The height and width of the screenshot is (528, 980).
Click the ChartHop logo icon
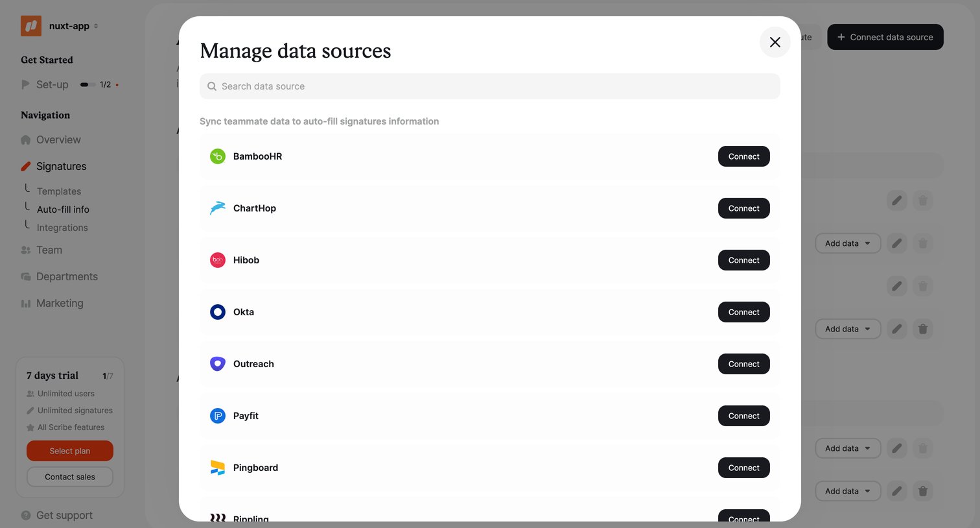click(218, 208)
